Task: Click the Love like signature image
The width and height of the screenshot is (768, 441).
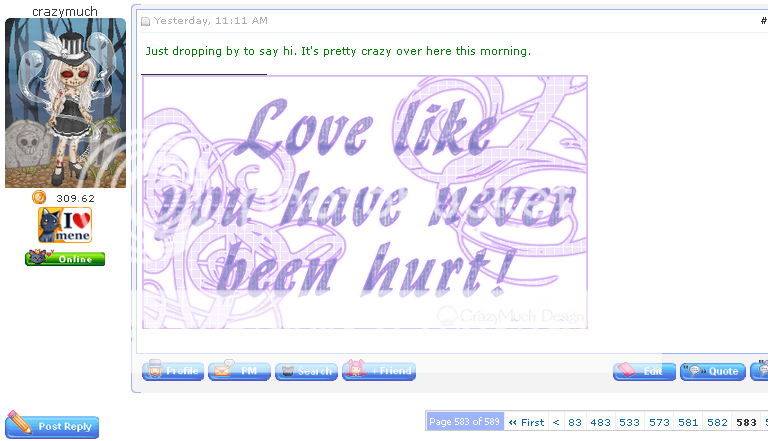Action: (365, 202)
